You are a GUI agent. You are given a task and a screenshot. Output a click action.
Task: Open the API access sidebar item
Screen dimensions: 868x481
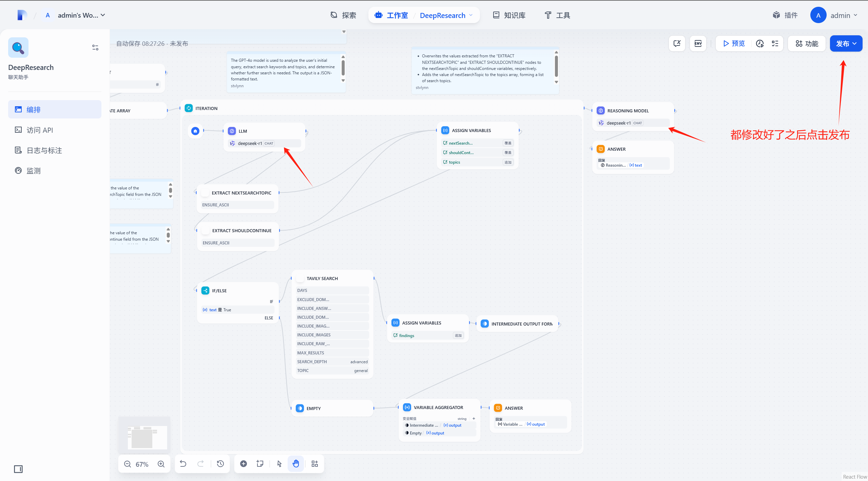[x=55, y=130]
